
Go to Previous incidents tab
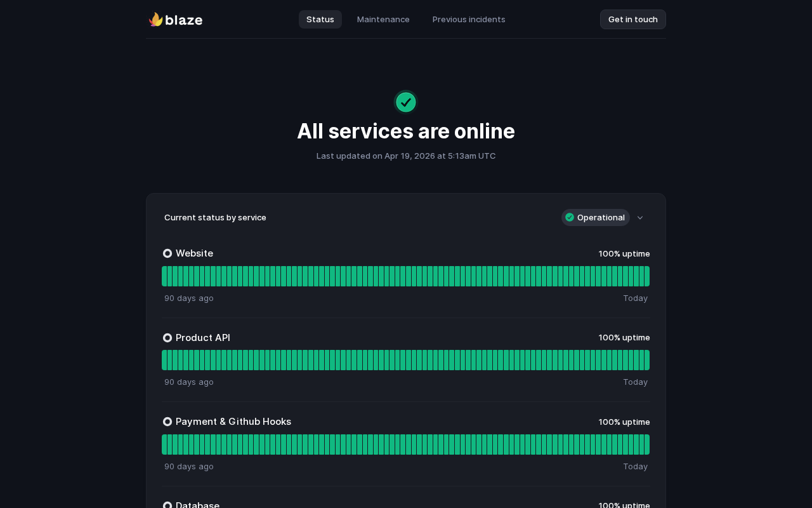point(469,19)
